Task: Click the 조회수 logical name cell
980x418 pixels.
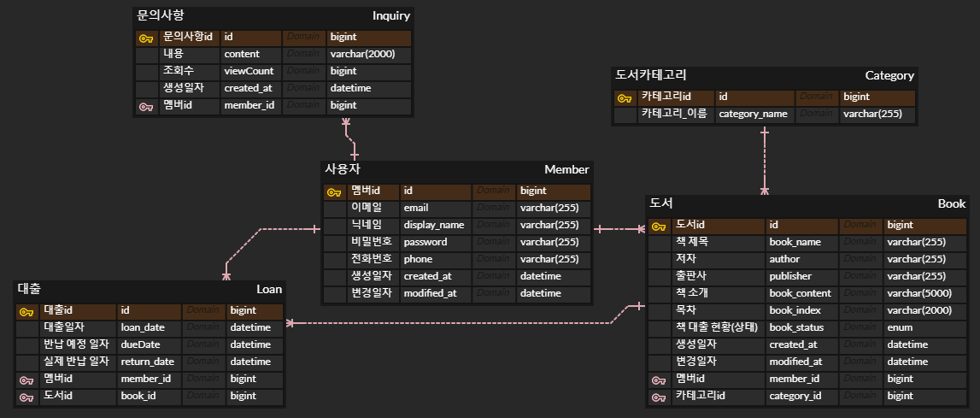Action: [190, 71]
